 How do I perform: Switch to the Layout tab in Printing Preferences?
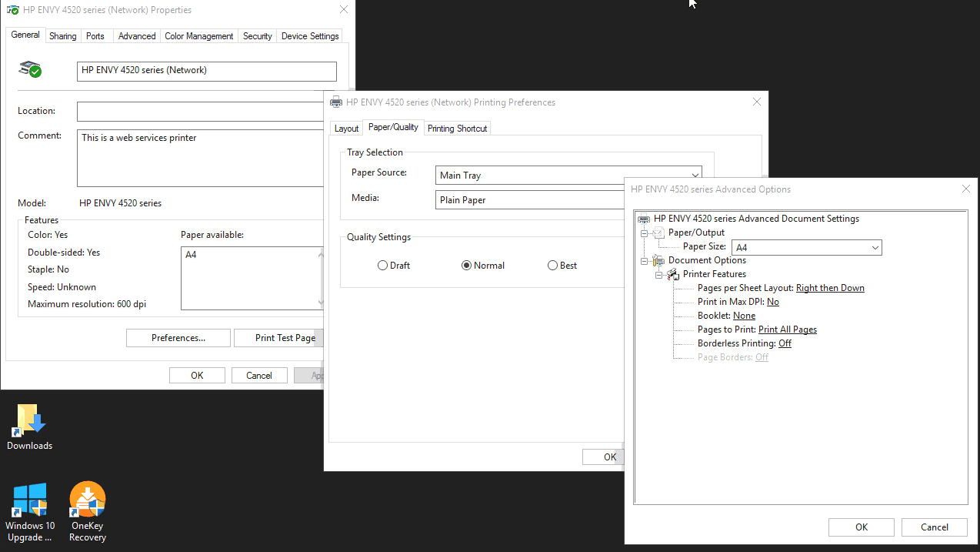pos(346,129)
